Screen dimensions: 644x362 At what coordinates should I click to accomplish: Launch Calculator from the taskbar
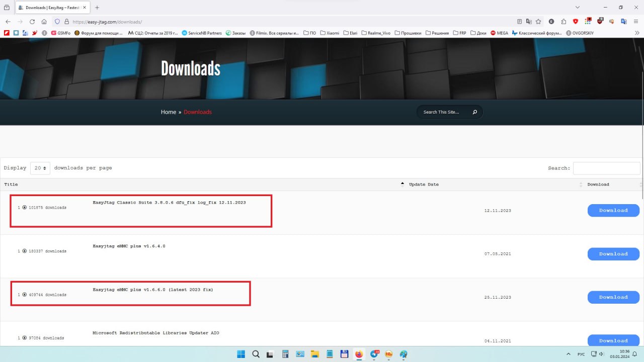coord(285,354)
